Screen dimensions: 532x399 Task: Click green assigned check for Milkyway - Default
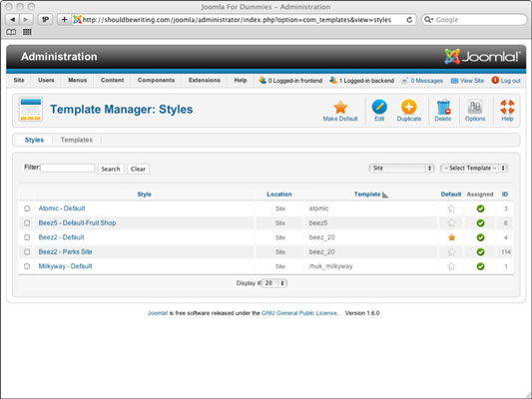click(x=480, y=266)
